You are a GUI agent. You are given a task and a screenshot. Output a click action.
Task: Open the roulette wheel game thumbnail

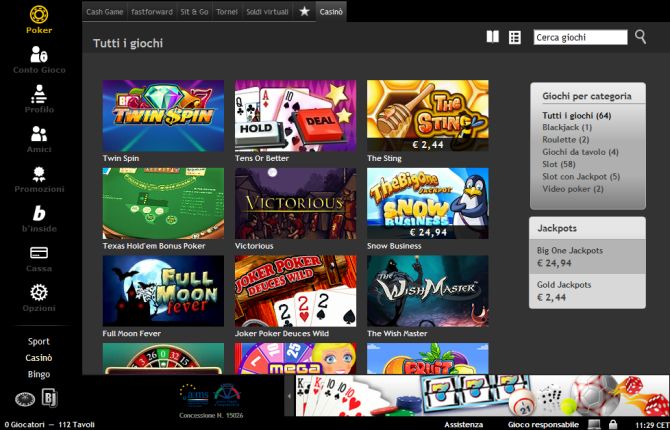click(x=163, y=359)
